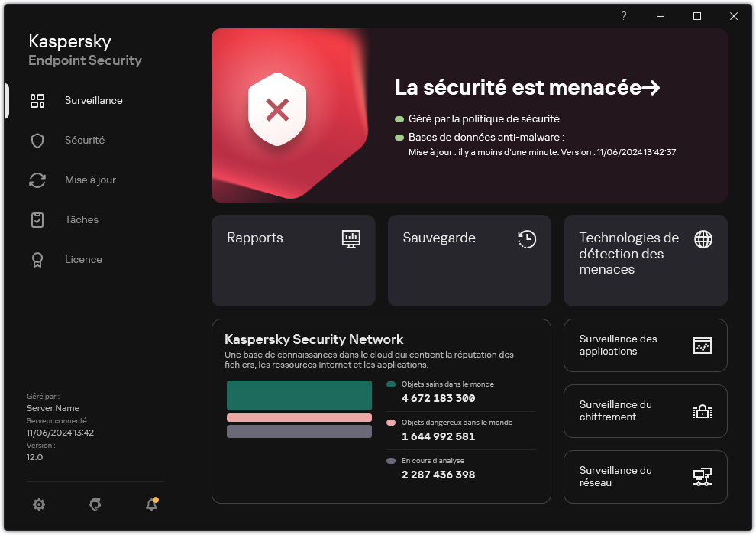756x535 pixels.
Task: Click the globe icon for threat detection technologies
Action: point(702,239)
